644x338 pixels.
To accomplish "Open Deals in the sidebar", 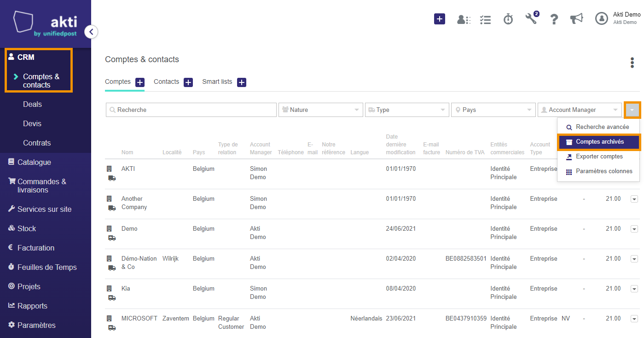I will tap(32, 104).
